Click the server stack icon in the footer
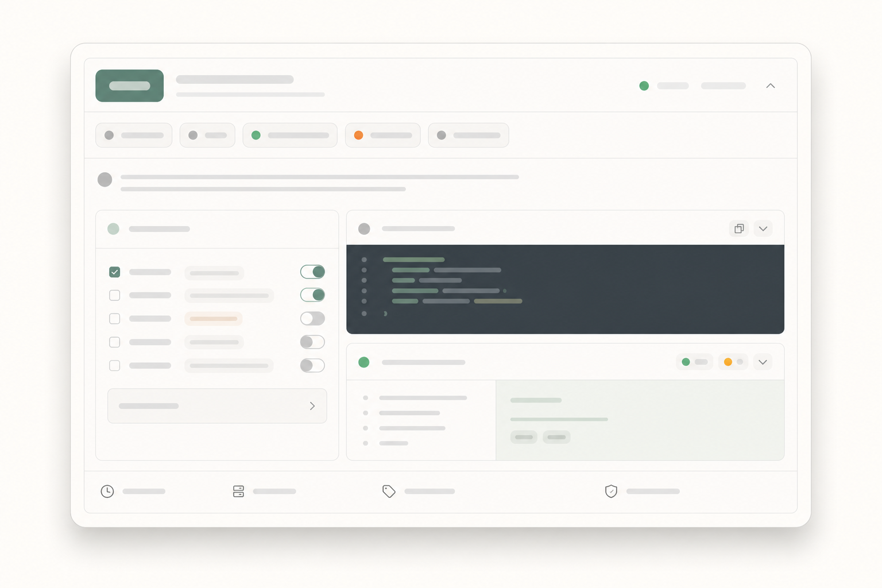The width and height of the screenshot is (882, 588). tap(238, 492)
